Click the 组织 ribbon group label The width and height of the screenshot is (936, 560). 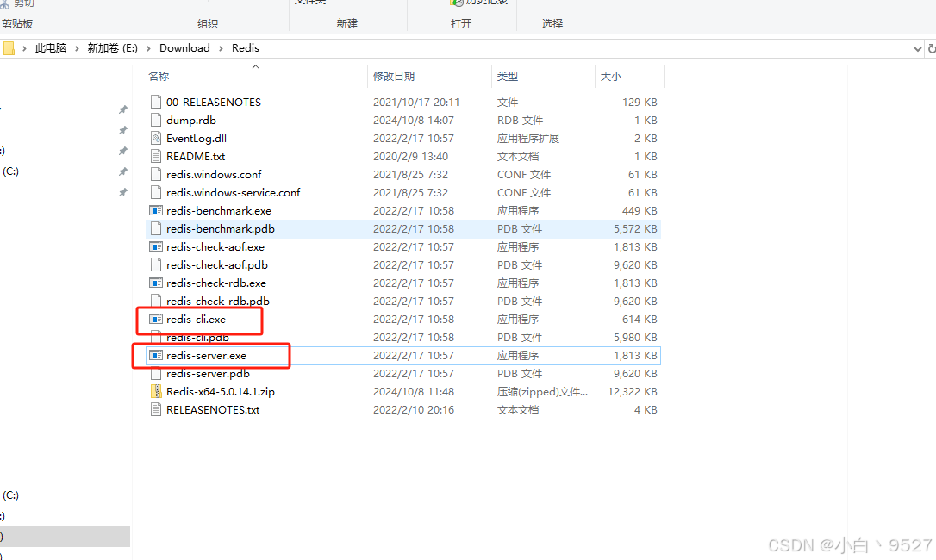[x=208, y=24]
